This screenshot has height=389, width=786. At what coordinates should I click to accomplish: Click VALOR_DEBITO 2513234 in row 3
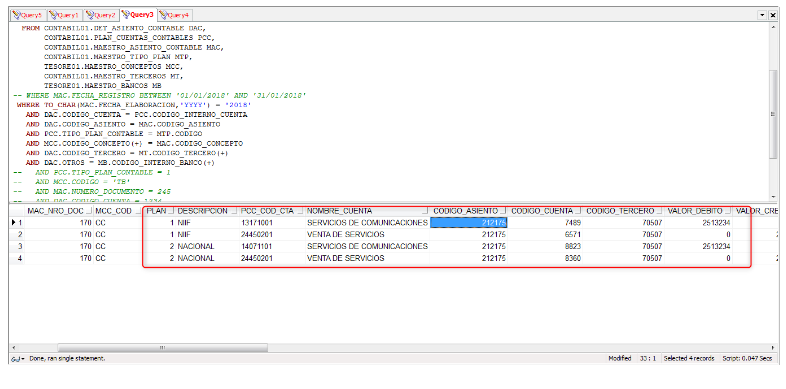coord(698,247)
